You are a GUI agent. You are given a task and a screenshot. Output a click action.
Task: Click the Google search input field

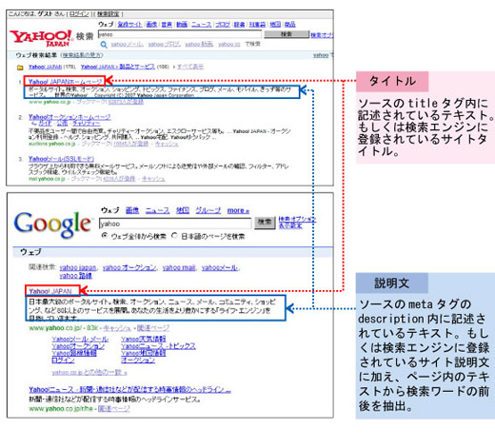(x=175, y=224)
